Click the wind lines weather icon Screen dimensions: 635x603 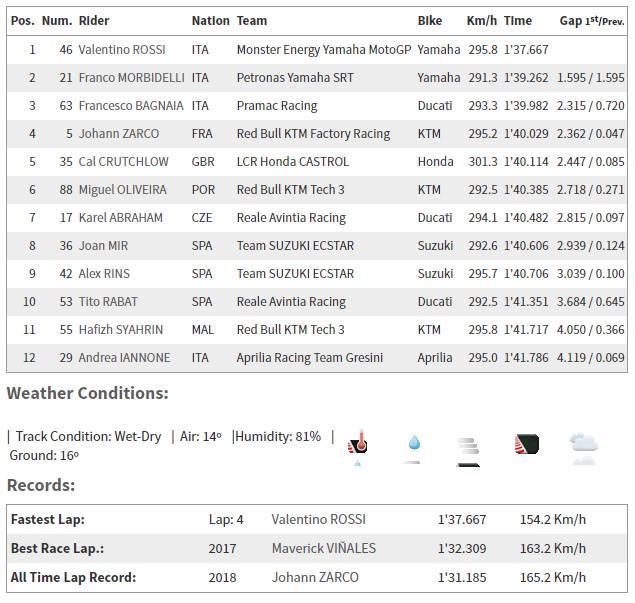[x=467, y=447]
